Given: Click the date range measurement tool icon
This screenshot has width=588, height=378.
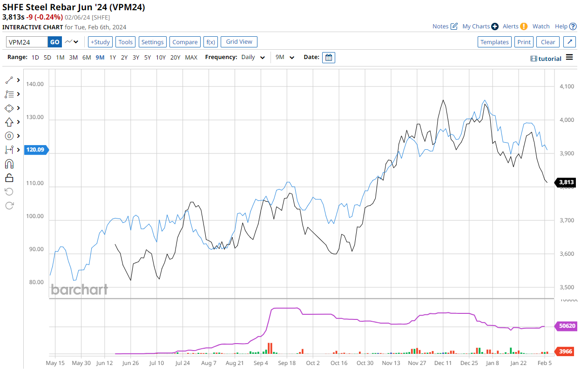Looking at the screenshot, I should 9,150.
